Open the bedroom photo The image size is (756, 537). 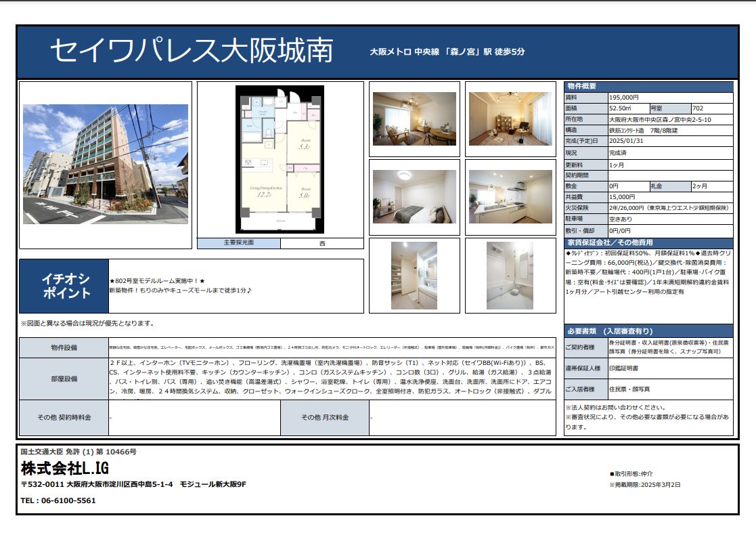(x=414, y=196)
